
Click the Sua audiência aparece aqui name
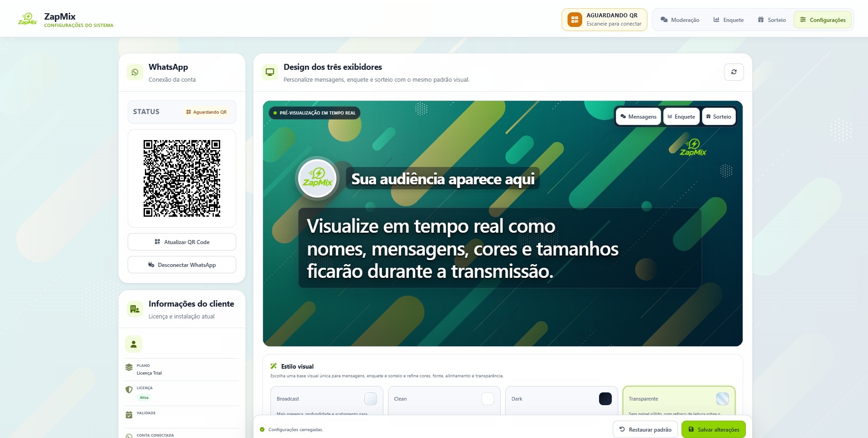(x=443, y=179)
